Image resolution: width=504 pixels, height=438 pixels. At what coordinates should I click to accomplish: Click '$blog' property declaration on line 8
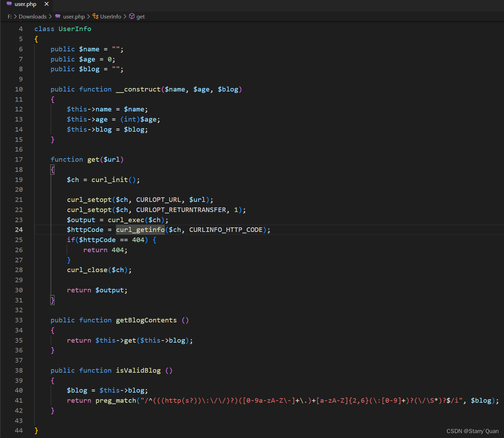click(x=89, y=69)
